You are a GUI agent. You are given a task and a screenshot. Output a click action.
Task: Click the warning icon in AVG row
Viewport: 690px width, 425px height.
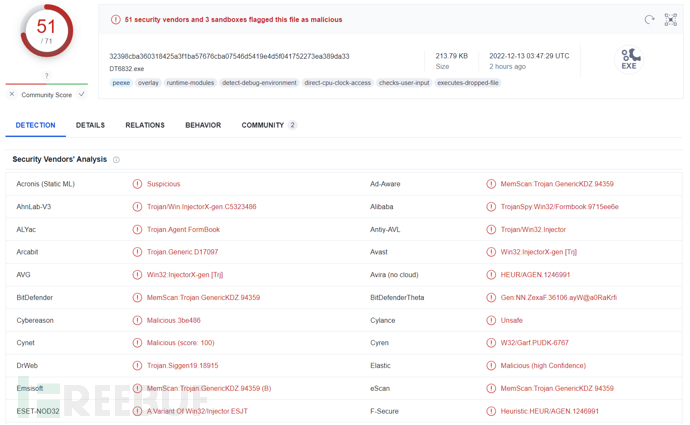pos(137,275)
